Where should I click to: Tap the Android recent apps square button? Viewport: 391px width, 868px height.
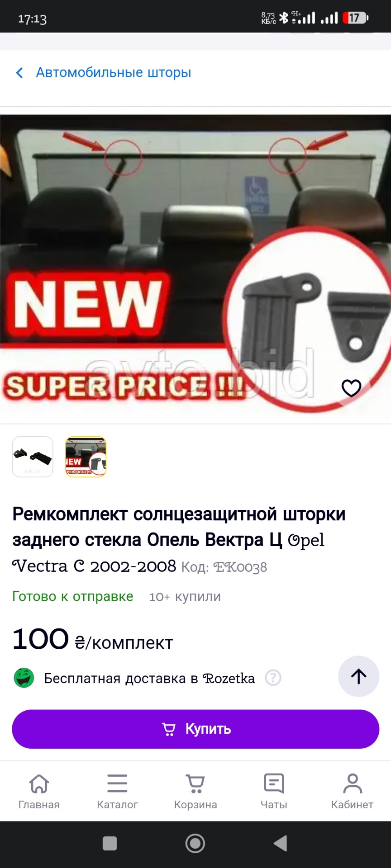pyautogui.click(x=110, y=844)
